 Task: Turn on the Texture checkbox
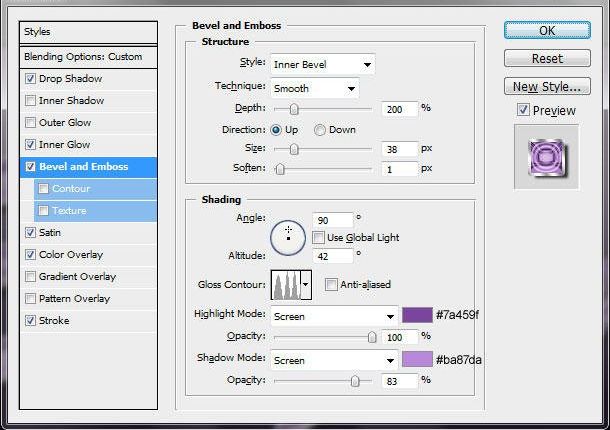pyautogui.click(x=43, y=211)
